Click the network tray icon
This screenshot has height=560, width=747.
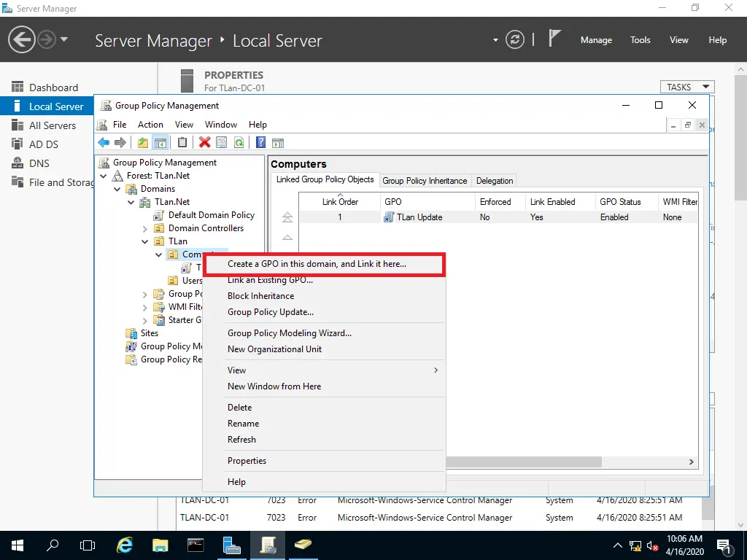click(x=635, y=546)
